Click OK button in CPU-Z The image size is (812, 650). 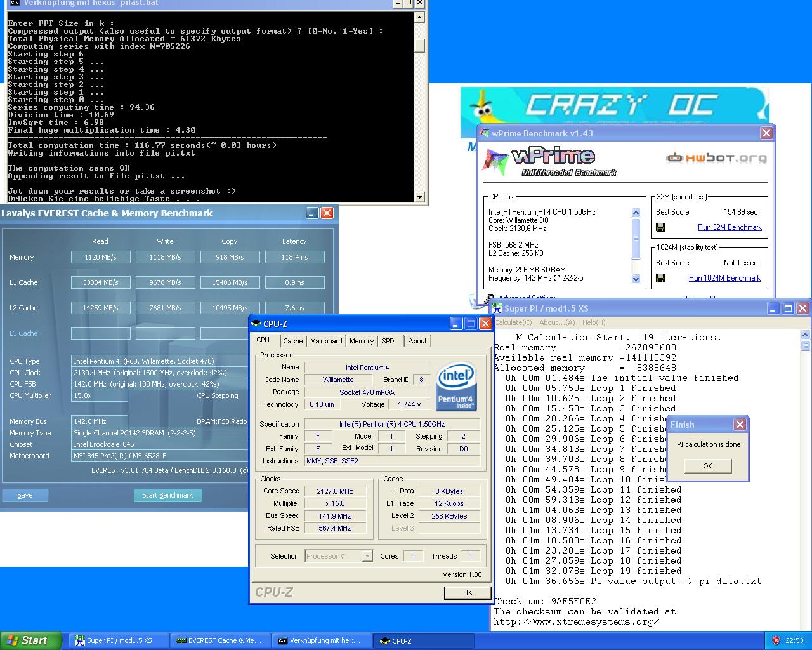point(468,592)
